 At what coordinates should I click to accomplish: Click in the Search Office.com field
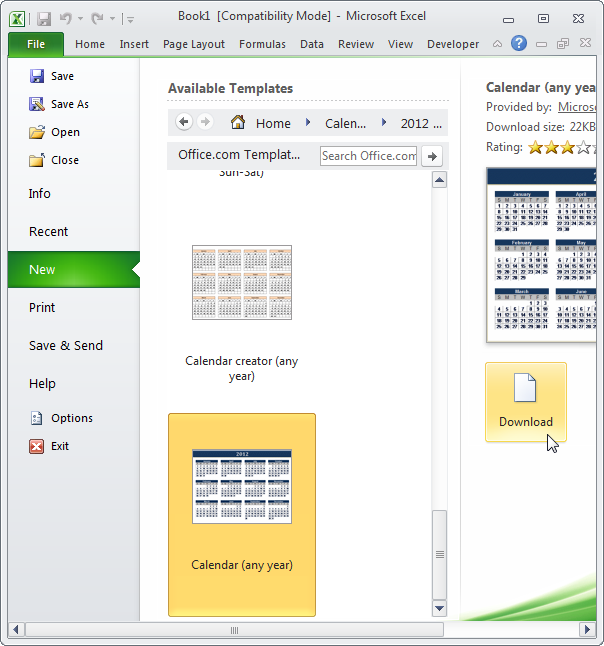point(368,156)
